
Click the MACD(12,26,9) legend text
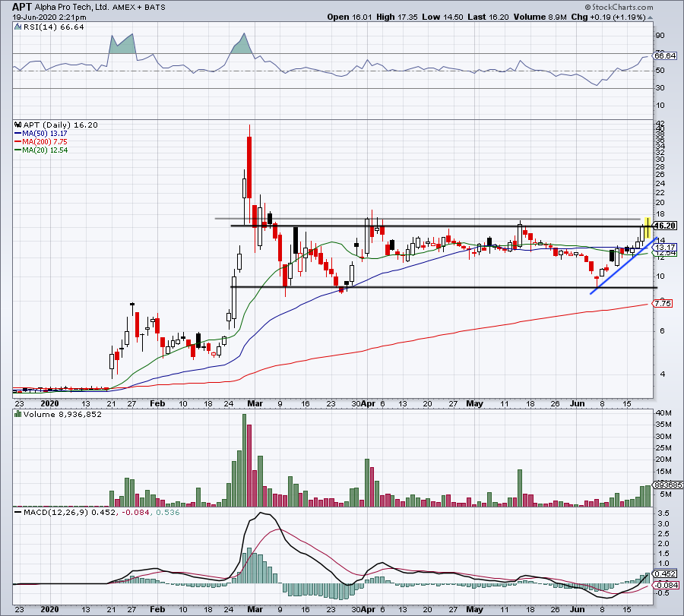pos(56,512)
